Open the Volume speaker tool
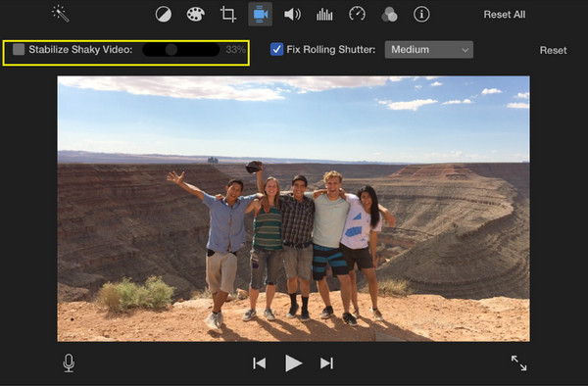 click(292, 15)
